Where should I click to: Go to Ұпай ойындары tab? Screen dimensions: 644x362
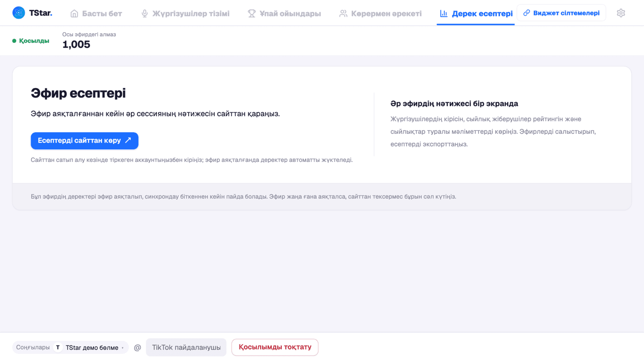[284, 14]
